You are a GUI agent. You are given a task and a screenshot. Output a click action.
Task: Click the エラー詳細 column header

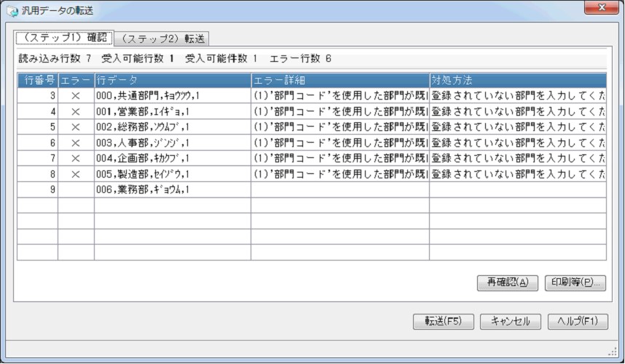coord(339,79)
